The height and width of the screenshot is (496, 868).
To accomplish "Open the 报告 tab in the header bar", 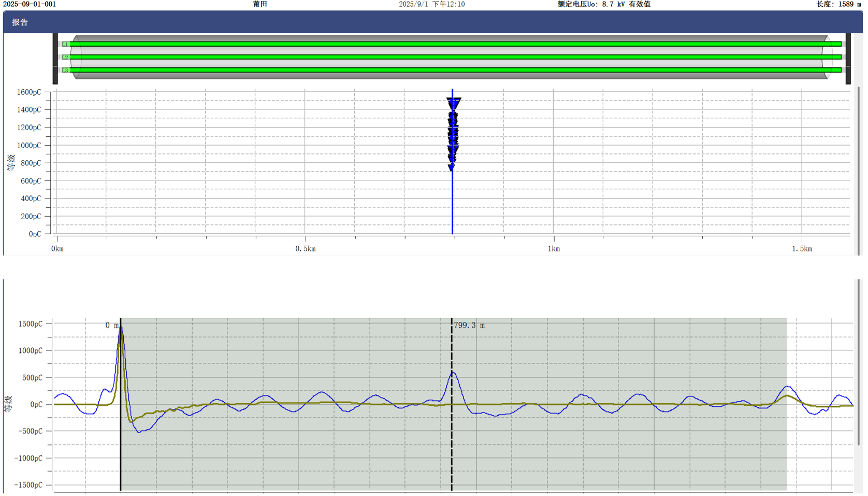I will pos(20,22).
